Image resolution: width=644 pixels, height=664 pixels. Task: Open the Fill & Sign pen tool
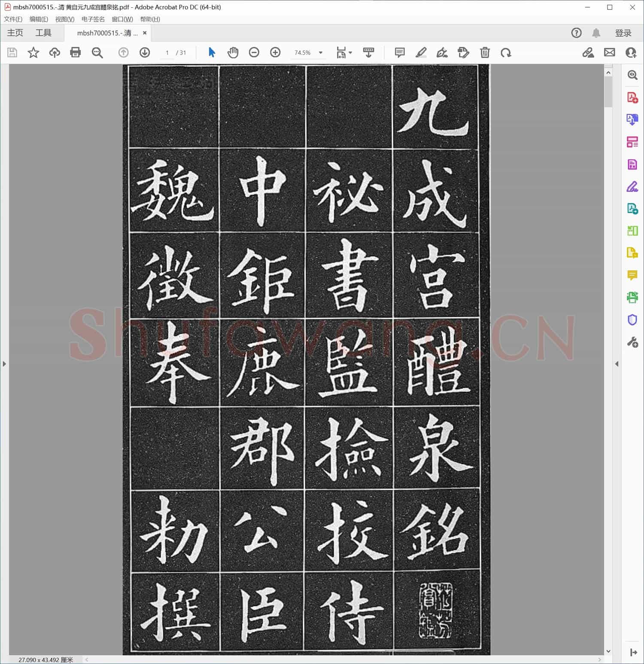pos(443,52)
